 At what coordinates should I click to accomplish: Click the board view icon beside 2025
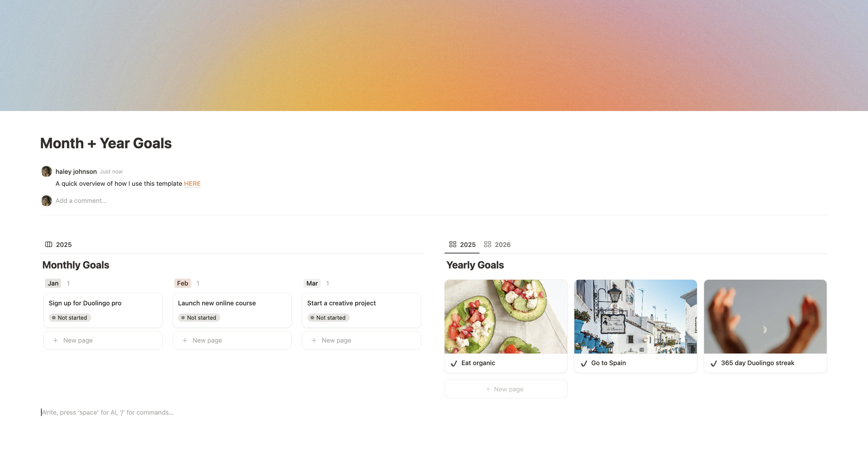click(x=49, y=245)
